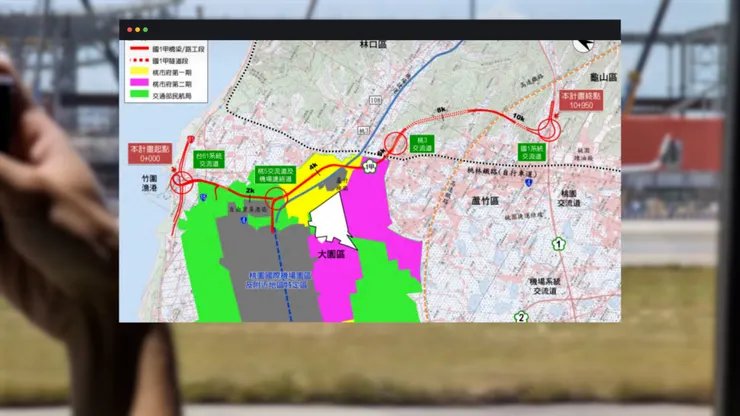The height and width of the screenshot is (416, 740).
Task: Click the red close window dot
Action: (130, 30)
